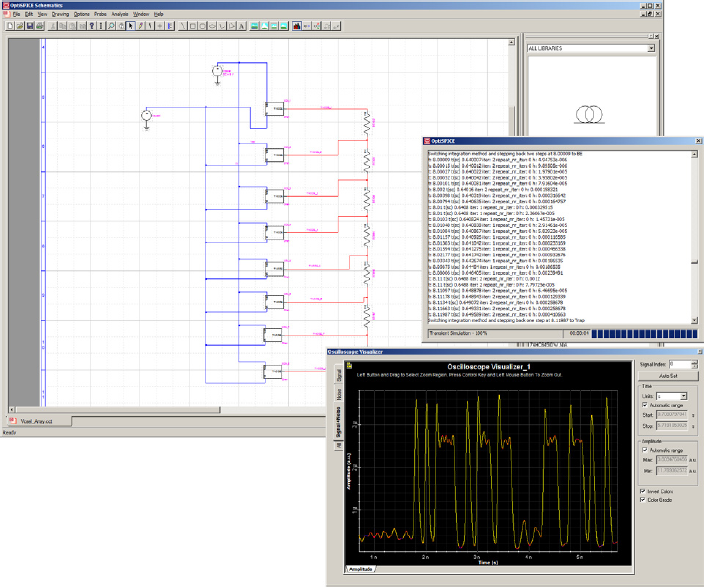Screen dimensions: 704x588
Task: Click the Signal Index spinner arrows
Action: click(695, 364)
